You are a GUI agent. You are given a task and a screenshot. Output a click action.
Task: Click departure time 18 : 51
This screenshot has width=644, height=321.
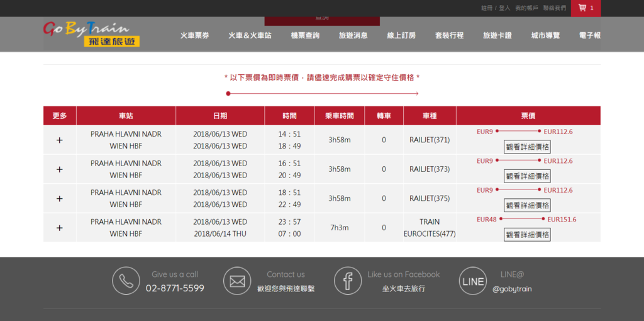point(289,193)
